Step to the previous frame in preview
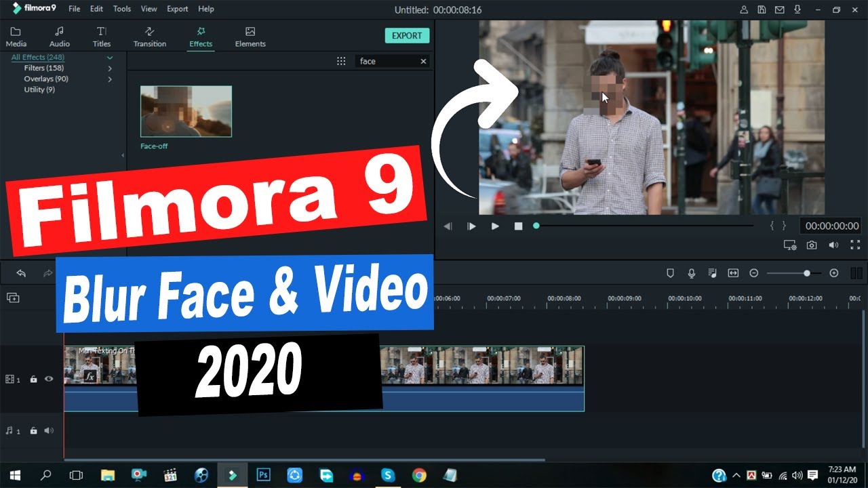 click(x=448, y=226)
